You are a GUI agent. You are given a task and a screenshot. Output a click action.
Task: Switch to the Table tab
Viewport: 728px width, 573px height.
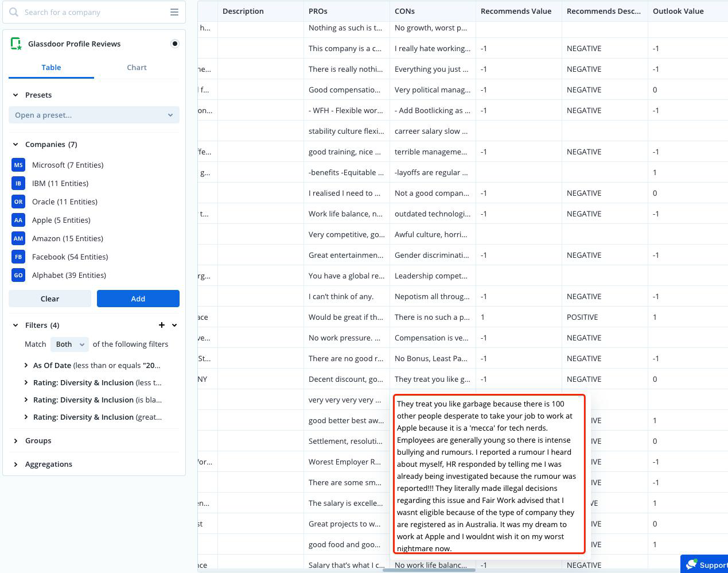(x=51, y=67)
